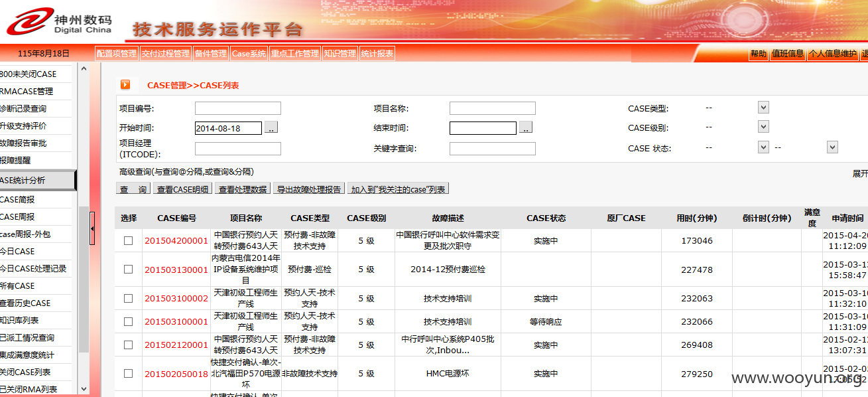The image size is (868, 397).
Task: Click the 项目经理 (ITCODE) input field
Action: 238,149
